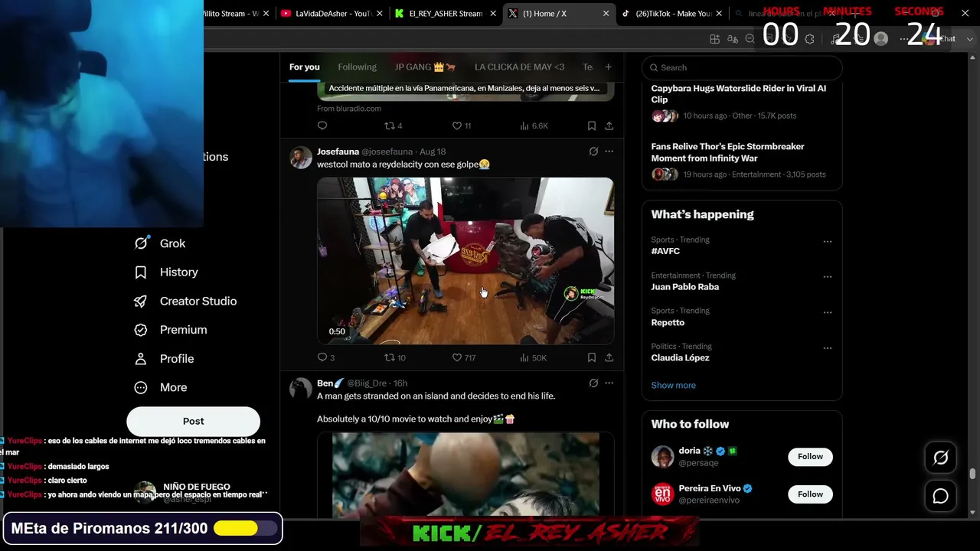This screenshot has height=551, width=980.
Task: View 50K analytics on Josefauna's post
Action: (533, 357)
